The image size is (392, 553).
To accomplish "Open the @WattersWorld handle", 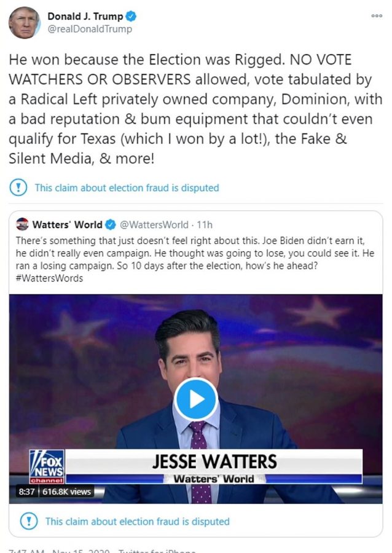I will 154,225.
